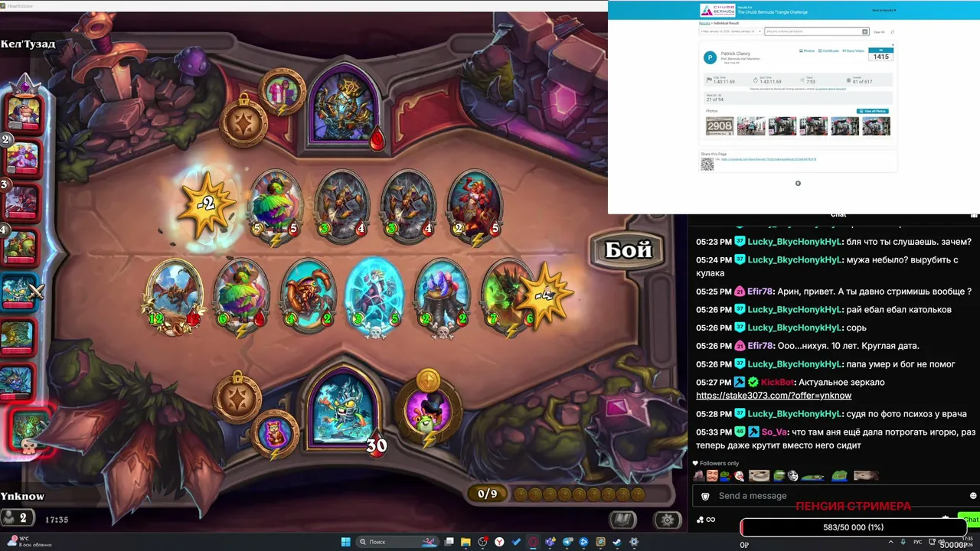The image size is (980, 551).
Task: Open Patrick Clancy's Certificate link
Action: point(829,51)
